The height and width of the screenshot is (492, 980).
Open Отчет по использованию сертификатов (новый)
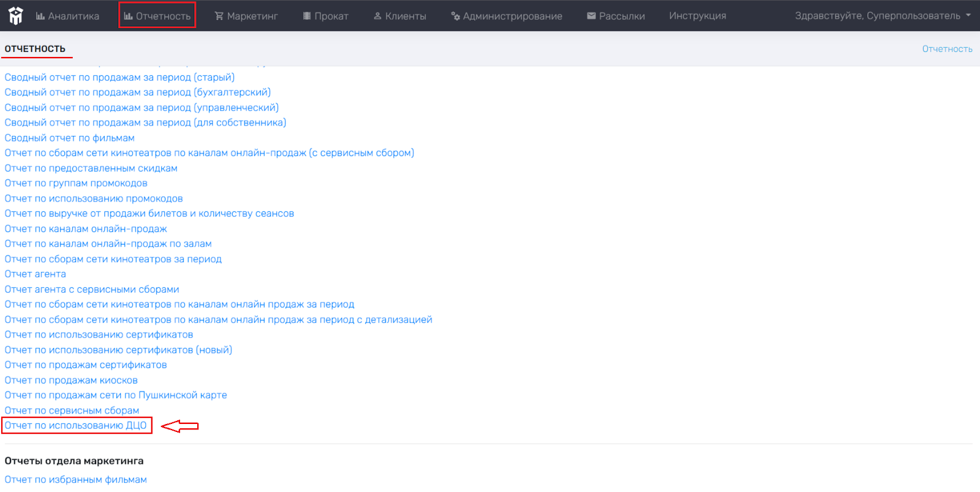coord(118,350)
